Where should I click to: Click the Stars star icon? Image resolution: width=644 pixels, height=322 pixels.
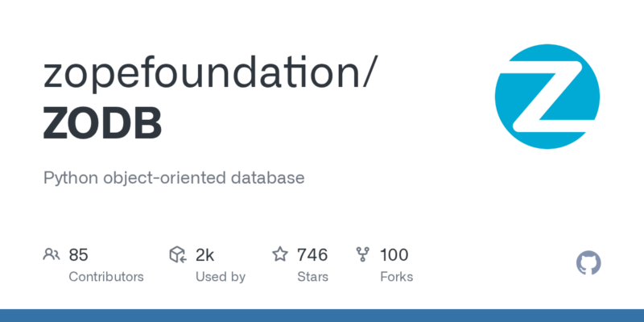(x=280, y=255)
